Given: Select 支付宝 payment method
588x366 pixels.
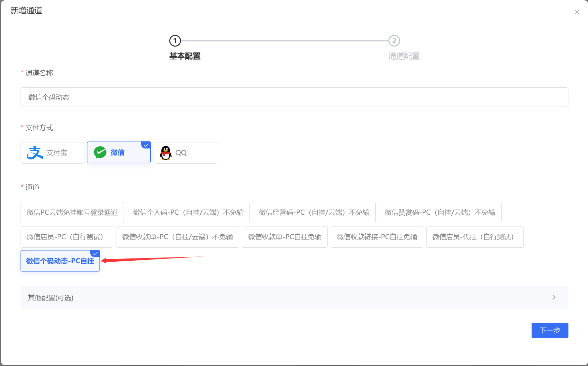Looking at the screenshot, I should coord(52,153).
